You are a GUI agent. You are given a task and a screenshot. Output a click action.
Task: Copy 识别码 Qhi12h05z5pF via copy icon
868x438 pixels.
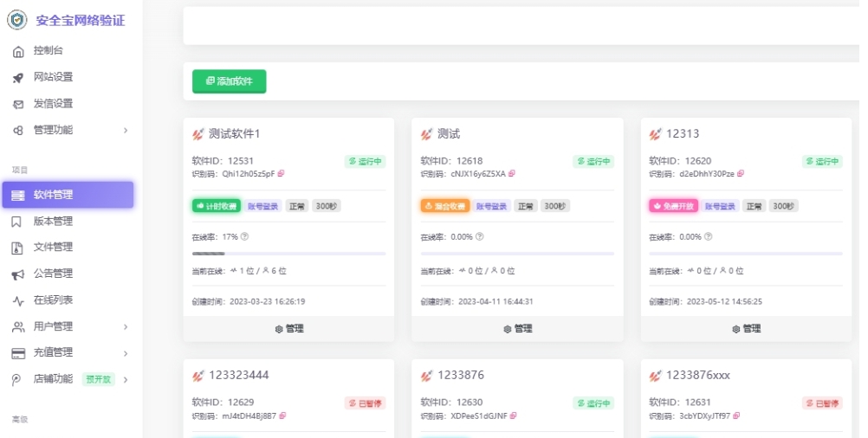[x=282, y=174]
